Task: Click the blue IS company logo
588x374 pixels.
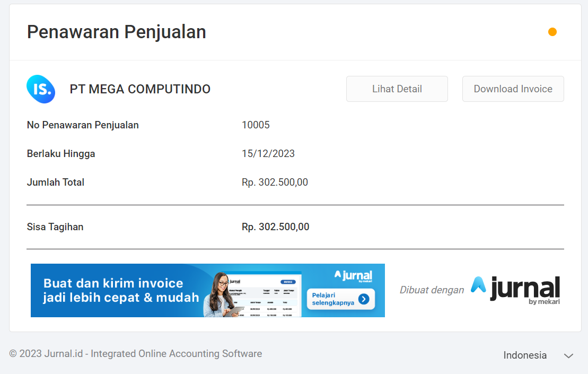Action: pyautogui.click(x=41, y=89)
